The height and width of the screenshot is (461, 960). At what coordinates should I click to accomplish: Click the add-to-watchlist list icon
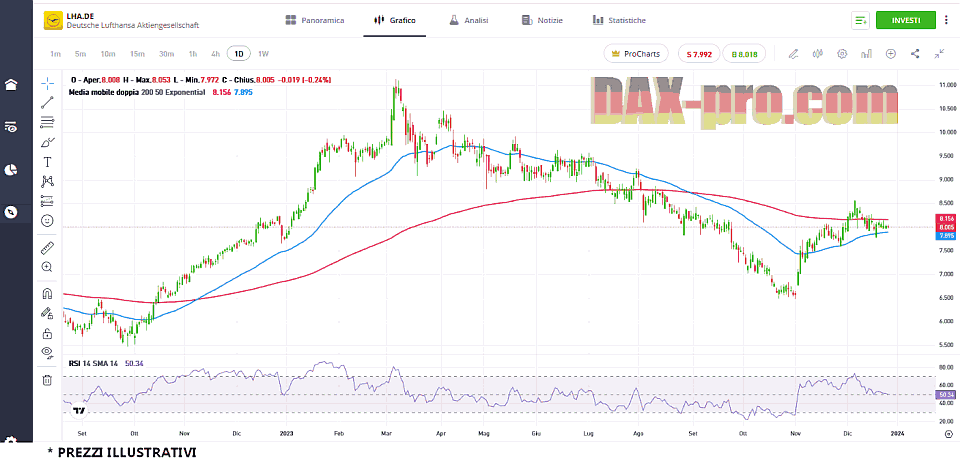tap(860, 20)
